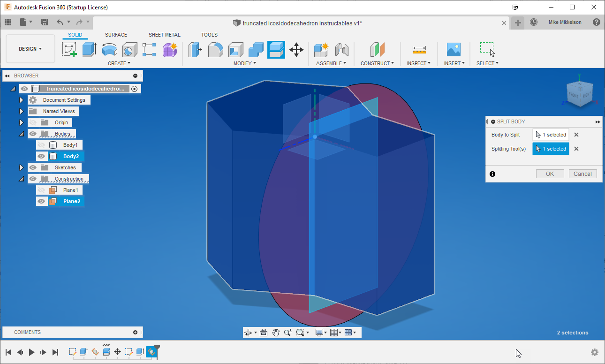Select the Move/Copy tool
The width and height of the screenshot is (605, 364).
point(297,50)
